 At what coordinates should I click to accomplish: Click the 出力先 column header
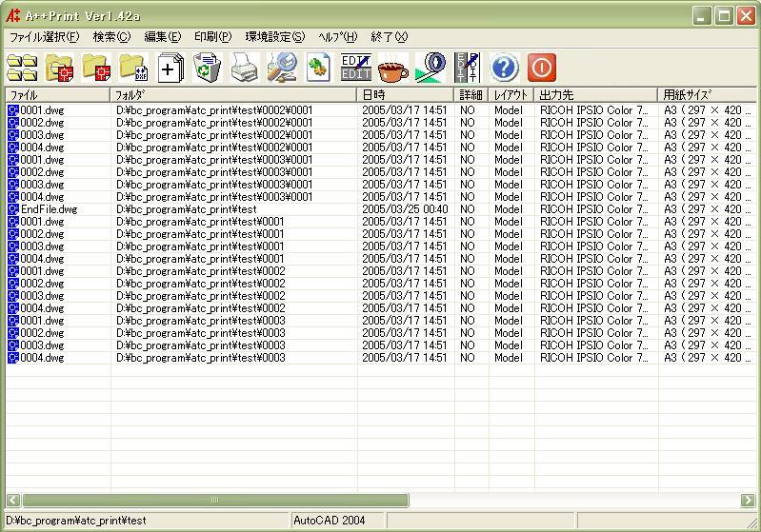pyautogui.click(x=595, y=95)
